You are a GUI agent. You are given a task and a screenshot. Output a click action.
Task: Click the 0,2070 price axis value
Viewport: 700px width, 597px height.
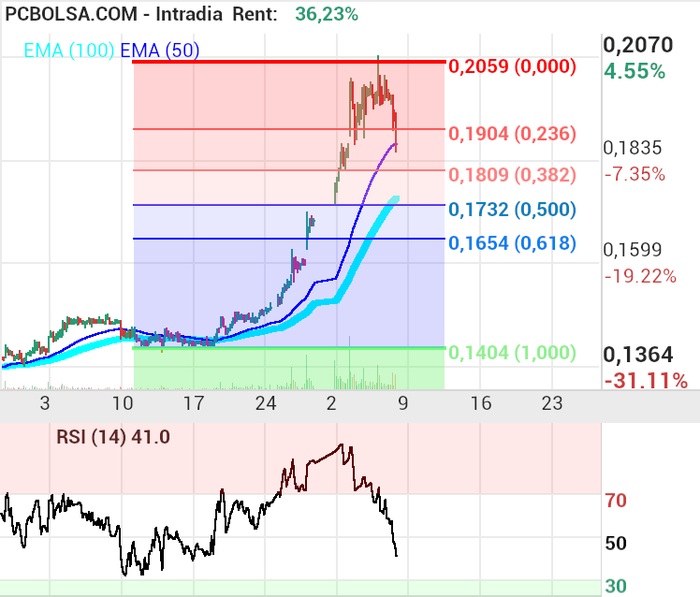638,44
